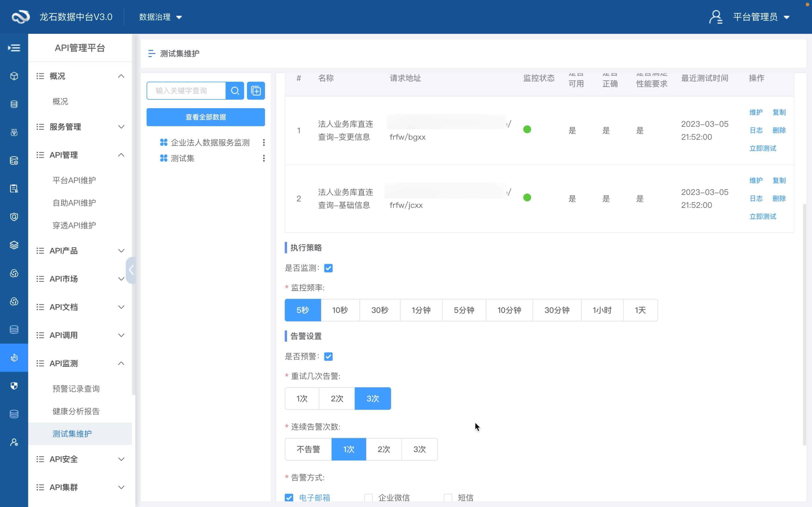The height and width of the screenshot is (507, 812).
Task: Click the keyword search input field
Action: point(186,91)
